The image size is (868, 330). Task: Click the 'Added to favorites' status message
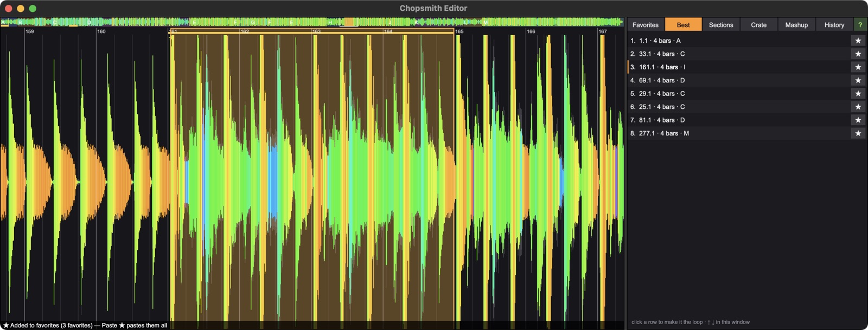[x=85, y=325]
